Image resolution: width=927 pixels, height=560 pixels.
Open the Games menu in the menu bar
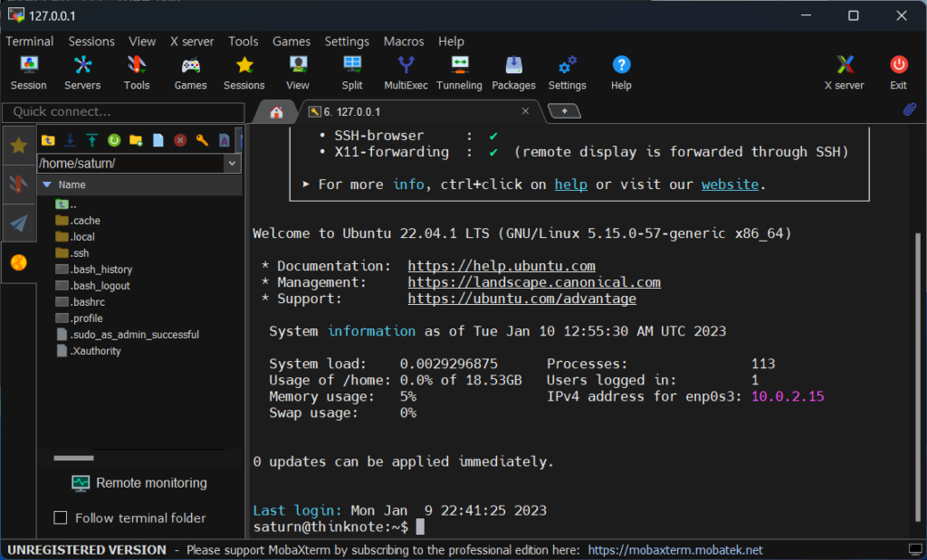pyautogui.click(x=291, y=42)
